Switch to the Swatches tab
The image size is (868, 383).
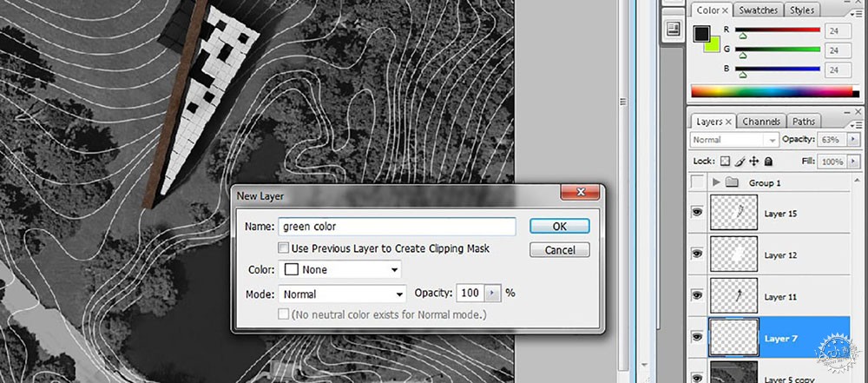click(758, 10)
